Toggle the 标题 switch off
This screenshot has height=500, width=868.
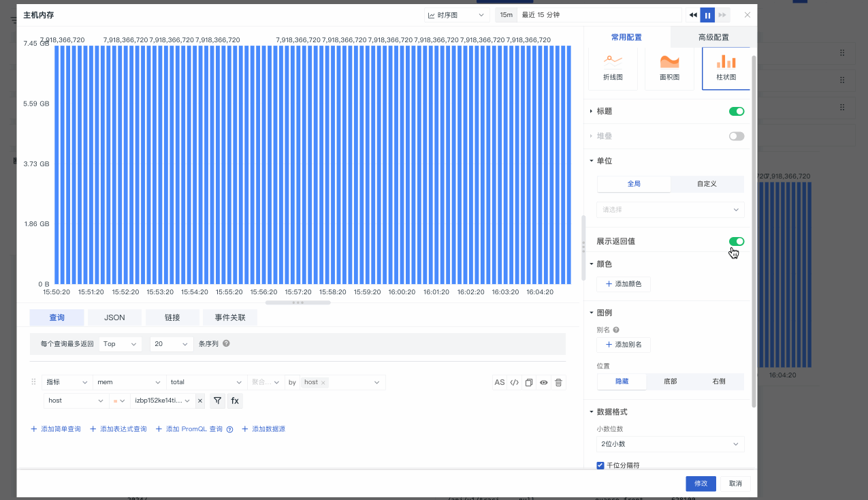pos(737,111)
